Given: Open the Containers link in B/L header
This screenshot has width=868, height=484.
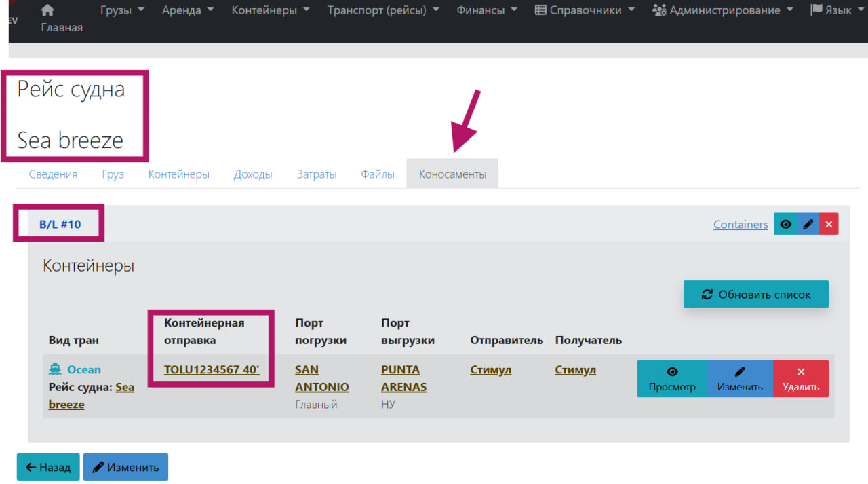Looking at the screenshot, I should coord(741,225).
